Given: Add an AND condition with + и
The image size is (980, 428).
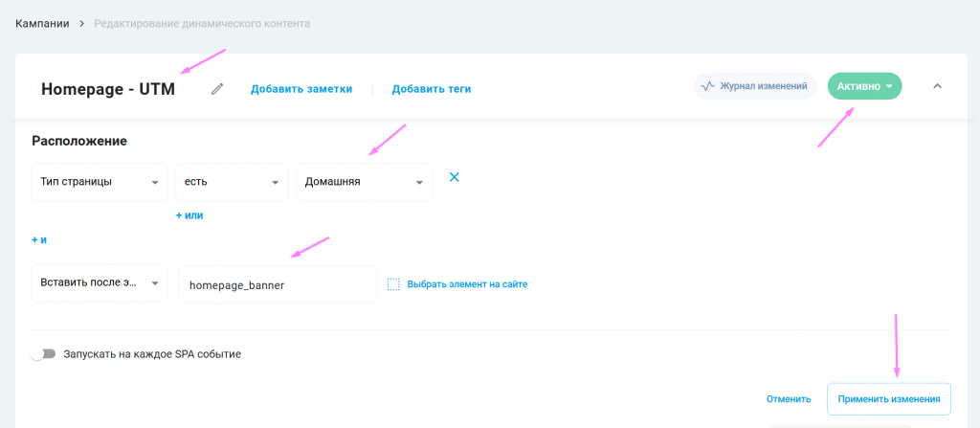Looking at the screenshot, I should coord(39,240).
